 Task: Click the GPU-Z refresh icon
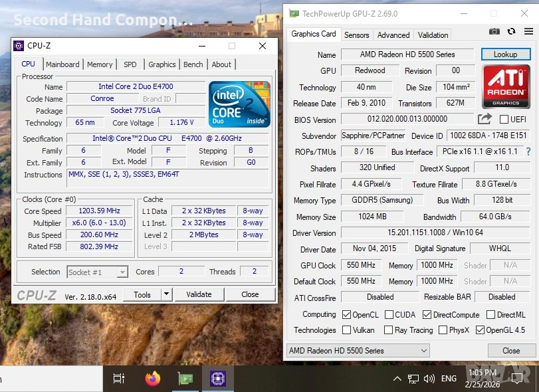[x=511, y=31]
